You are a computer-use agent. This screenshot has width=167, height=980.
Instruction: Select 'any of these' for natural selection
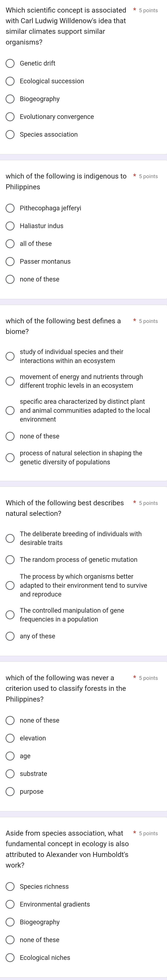[x=10, y=636]
